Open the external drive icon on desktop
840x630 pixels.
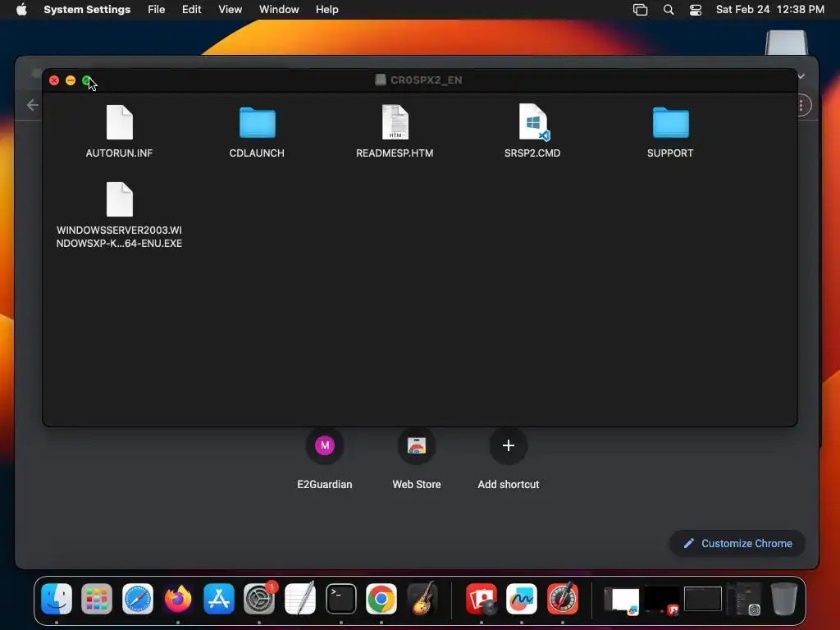tap(786, 43)
